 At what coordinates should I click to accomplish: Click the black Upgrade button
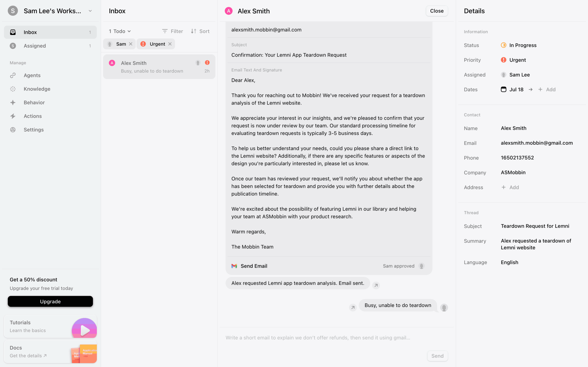tap(50, 301)
